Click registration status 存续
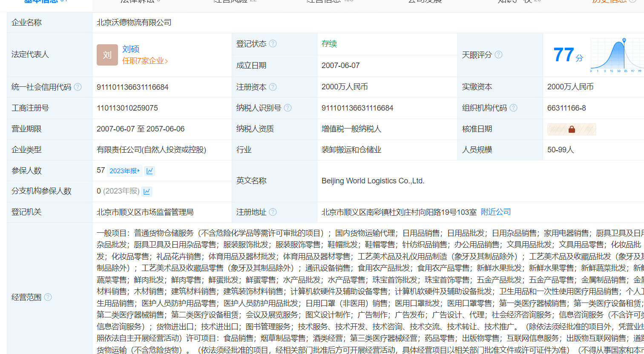 [329, 44]
